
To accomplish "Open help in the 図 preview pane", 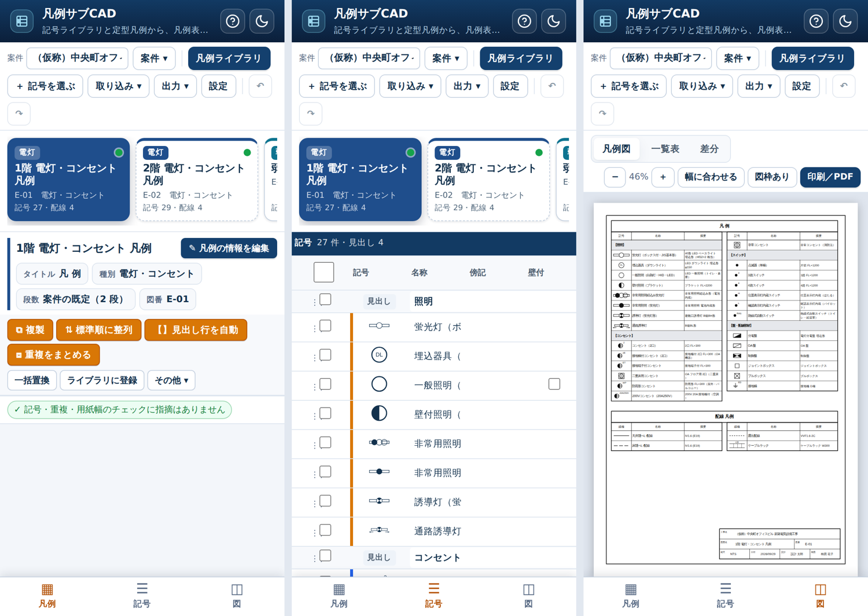I will [x=816, y=21].
